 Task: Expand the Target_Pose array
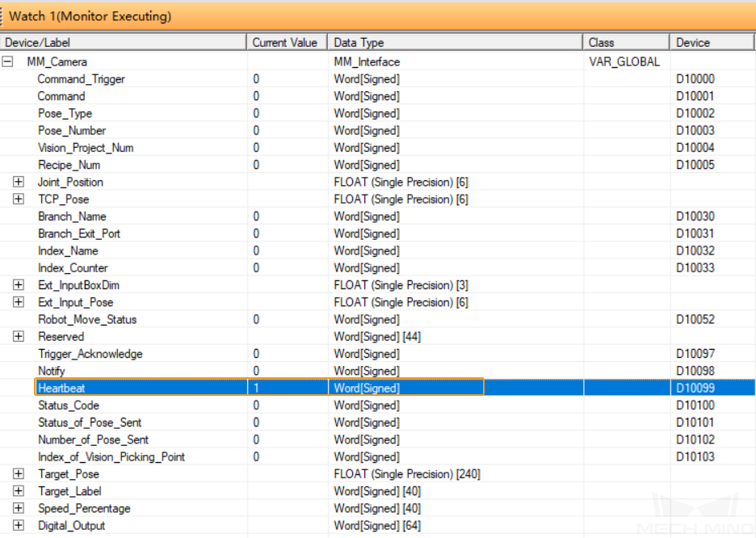(19, 473)
